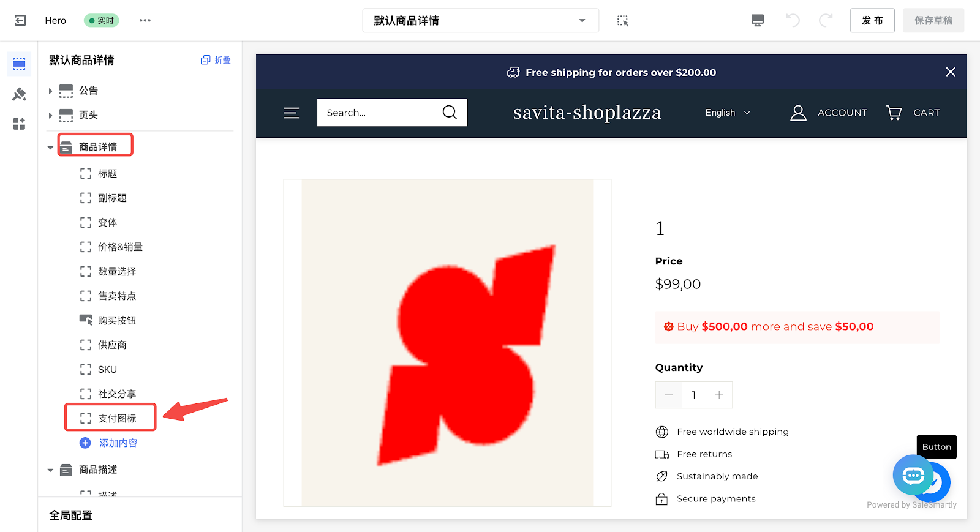Open the apps grid icon in sidebar

point(19,124)
